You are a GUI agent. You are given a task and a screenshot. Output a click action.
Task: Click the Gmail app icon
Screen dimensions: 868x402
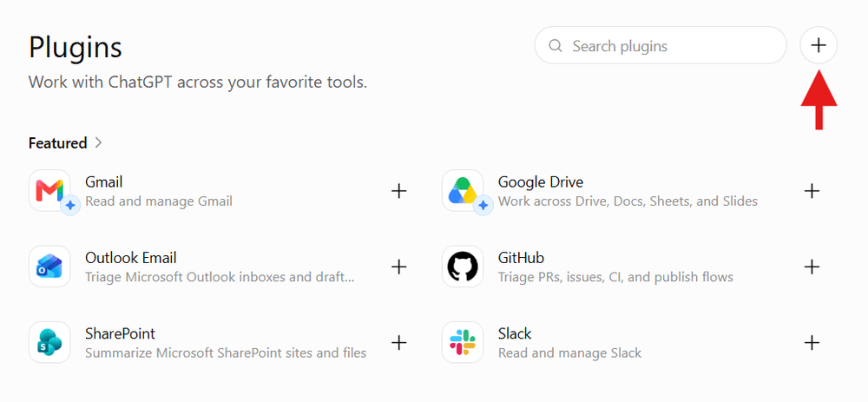pos(49,190)
